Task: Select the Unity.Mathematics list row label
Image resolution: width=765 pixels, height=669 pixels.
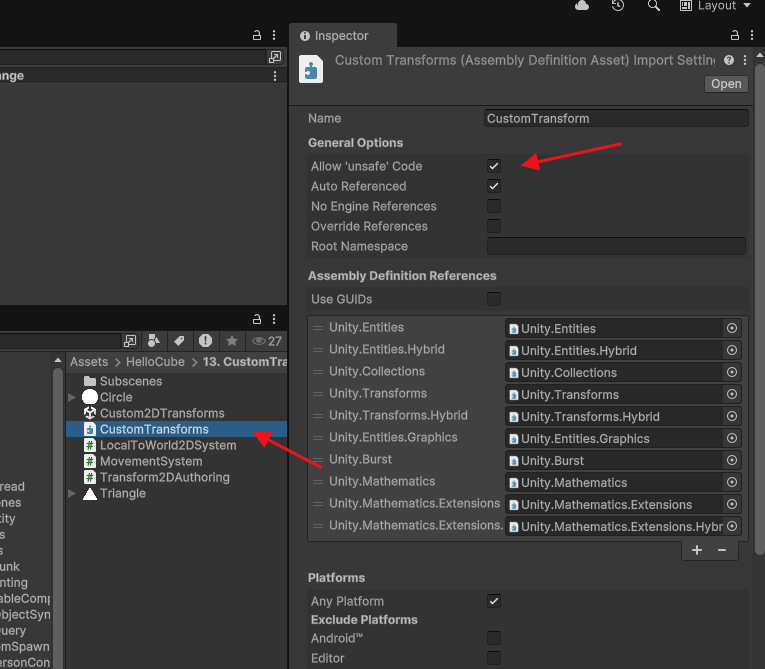Action: pyautogui.click(x=382, y=481)
